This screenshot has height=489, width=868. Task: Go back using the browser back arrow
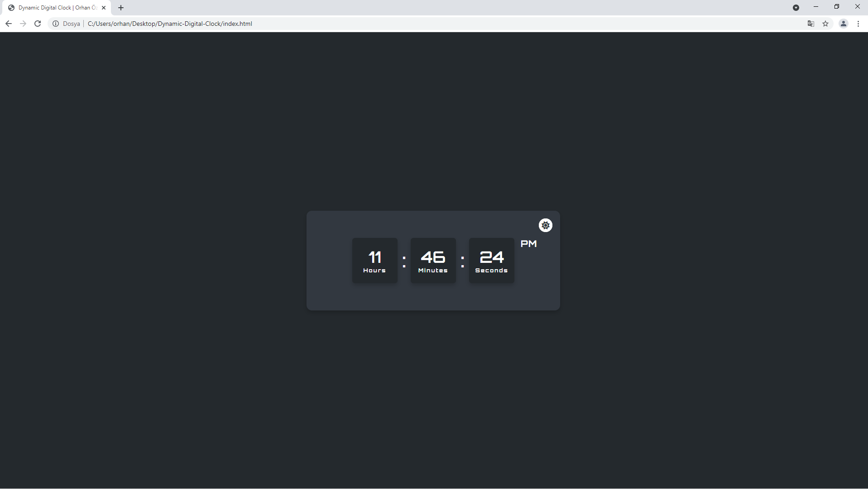(9, 24)
